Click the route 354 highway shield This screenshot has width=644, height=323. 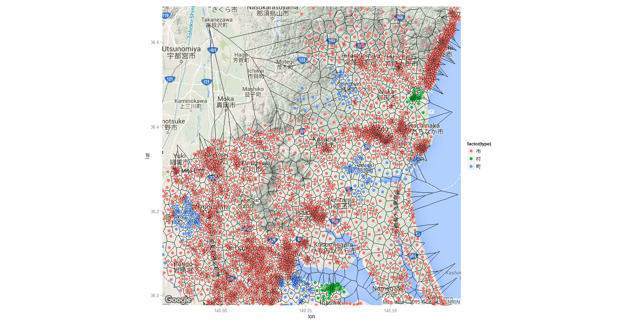(x=412, y=256)
